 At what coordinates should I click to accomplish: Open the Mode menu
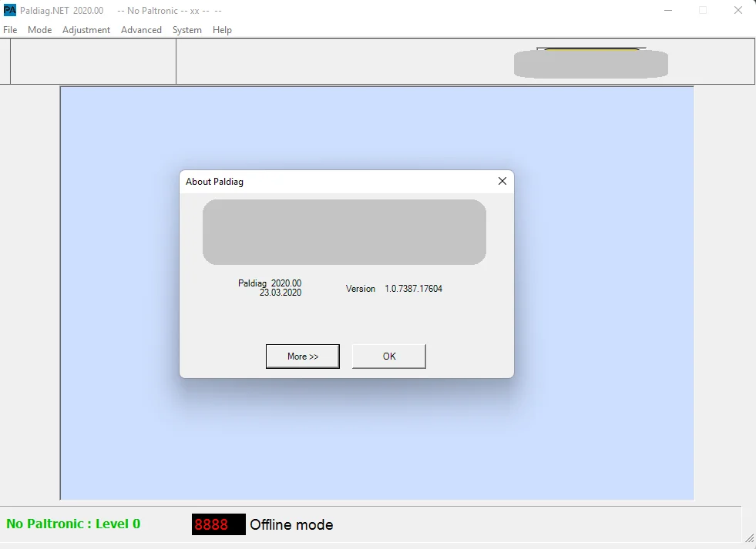pyautogui.click(x=39, y=30)
